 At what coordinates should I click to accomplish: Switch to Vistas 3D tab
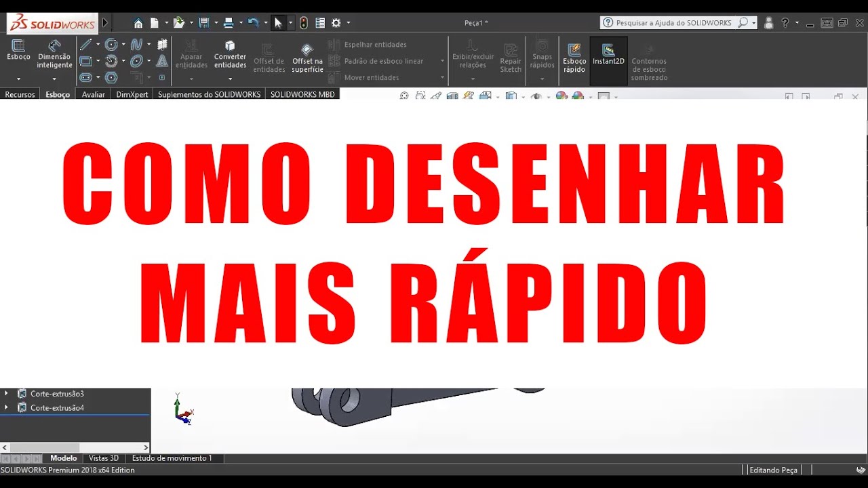[x=104, y=458]
